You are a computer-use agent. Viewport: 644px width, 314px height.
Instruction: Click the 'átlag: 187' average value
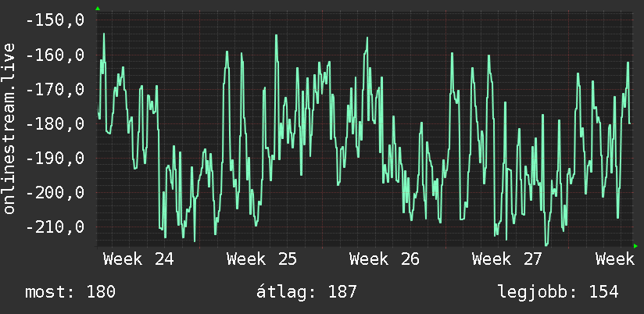(x=307, y=292)
